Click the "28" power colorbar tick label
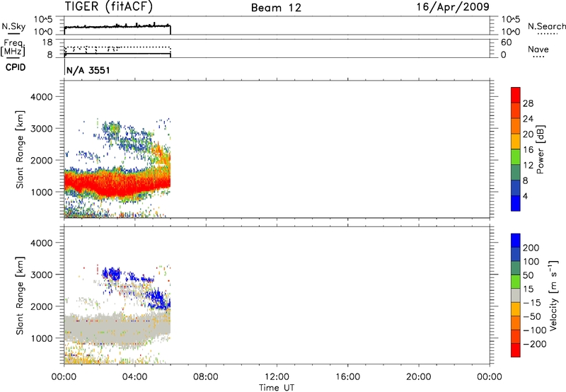This screenshot has width=566, height=392. pos(528,103)
